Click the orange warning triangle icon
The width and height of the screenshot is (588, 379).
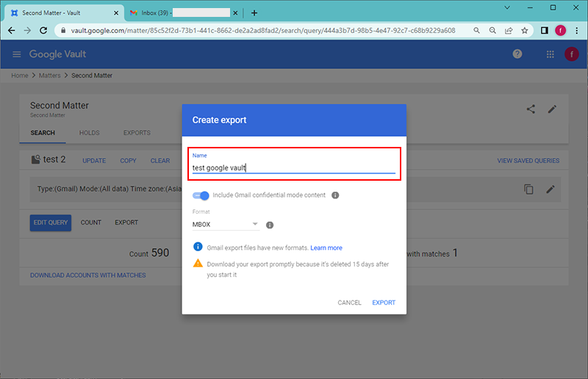pyautogui.click(x=198, y=263)
